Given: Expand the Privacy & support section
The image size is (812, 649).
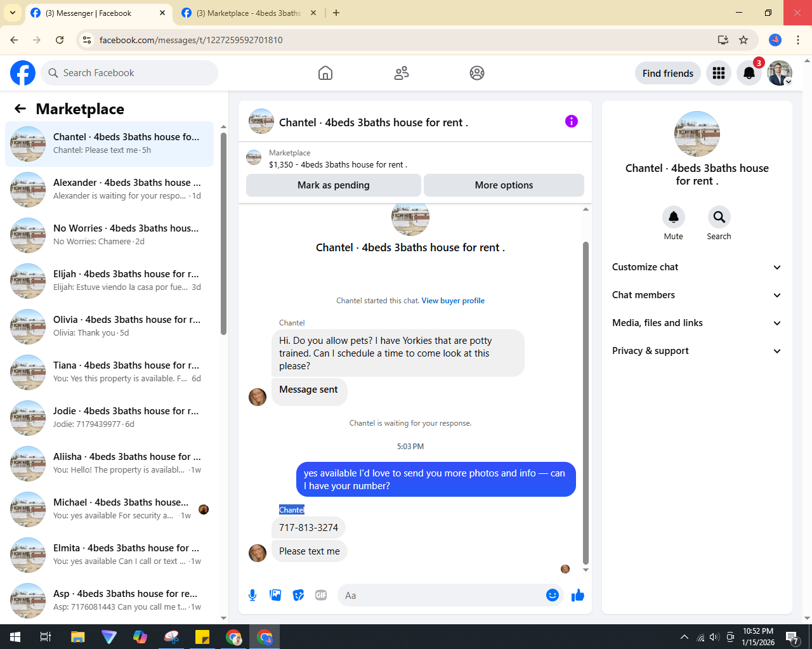Looking at the screenshot, I should pyautogui.click(x=697, y=351).
